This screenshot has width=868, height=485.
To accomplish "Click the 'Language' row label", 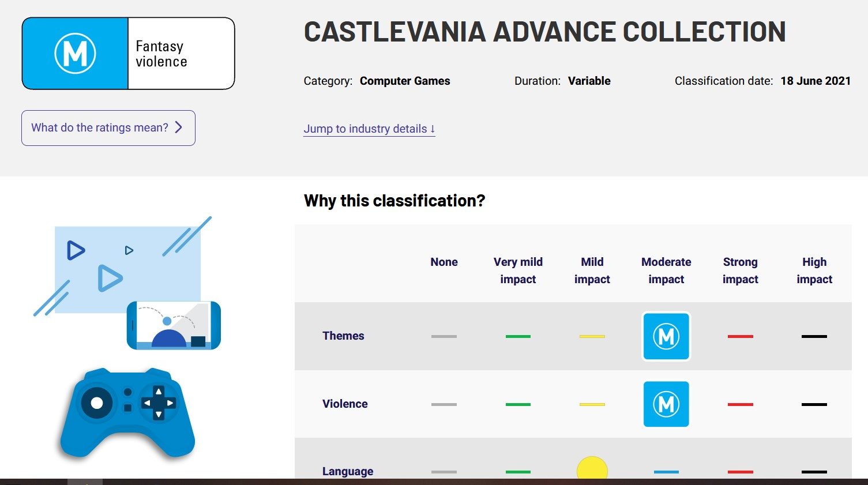I will tap(348, 471).
